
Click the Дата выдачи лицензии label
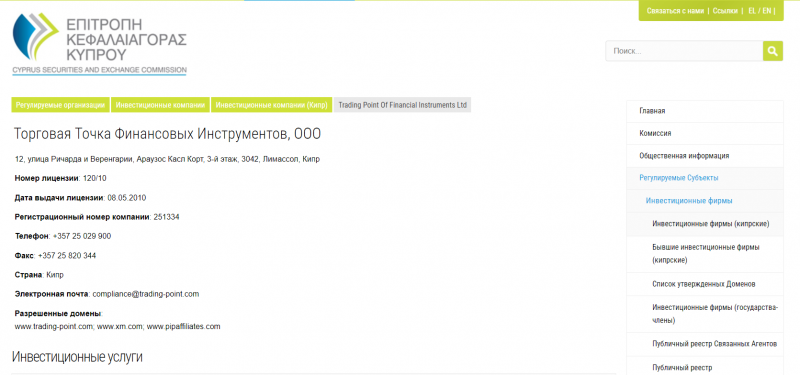click(59, 198)
